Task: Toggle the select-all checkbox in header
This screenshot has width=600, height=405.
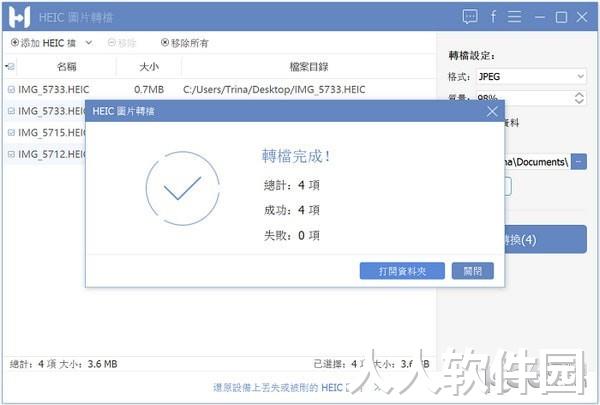Action: [10, 67]
